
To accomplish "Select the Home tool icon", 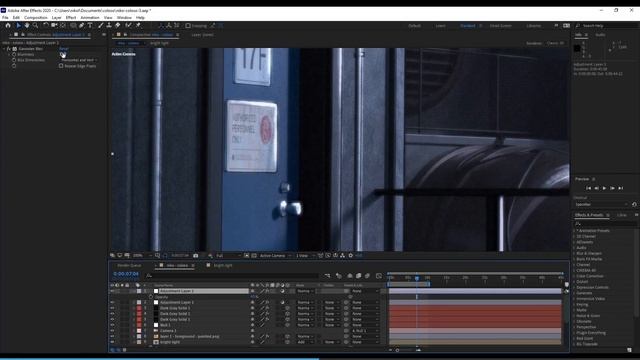I will 8,25.
